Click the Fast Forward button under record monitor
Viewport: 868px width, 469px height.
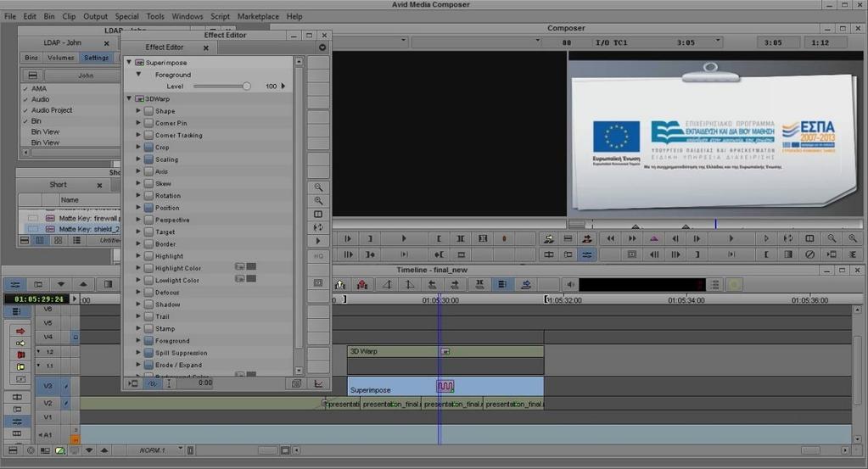click(631, 239)
